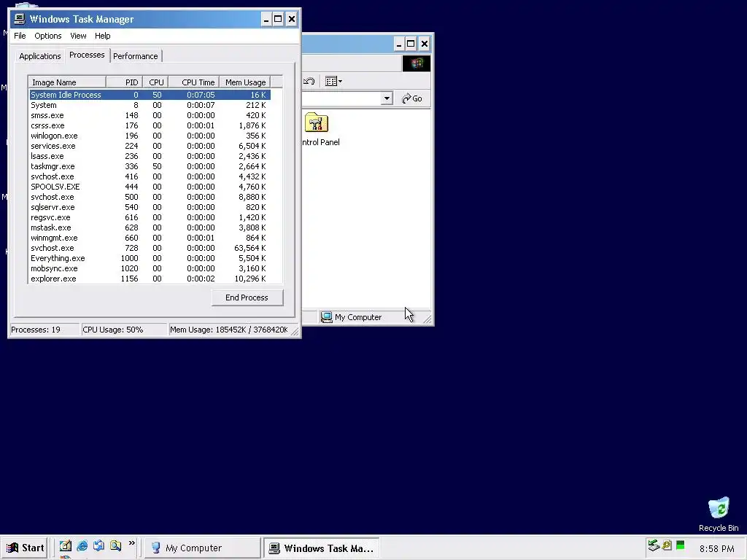This screenshot has width=747, height=560.
Task: Select the sqlservr.exe process row
Action: [150, 207]
